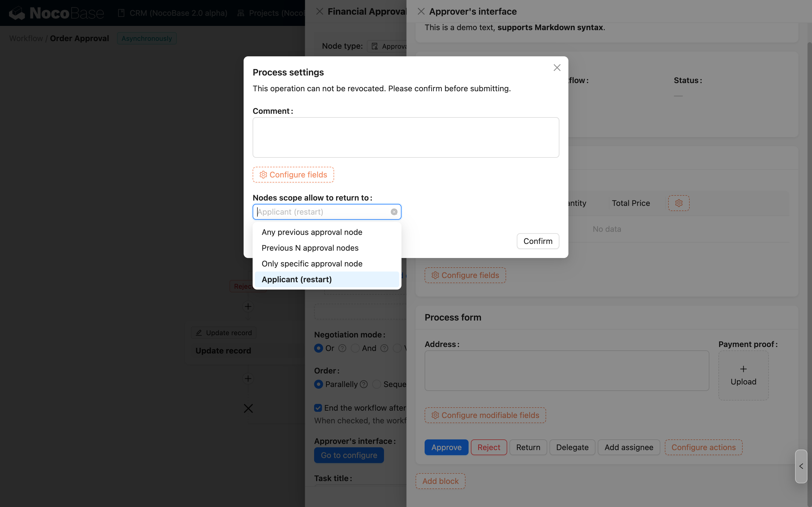Close the Process settings dialog
Image resolution: width=812 pixels, height=507 pixels.
click(557, 68)
